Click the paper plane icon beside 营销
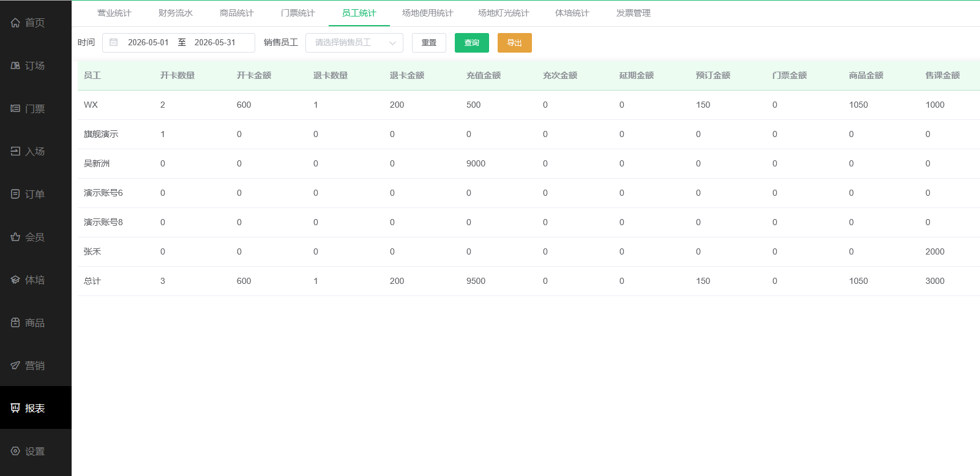Screen dimensions: 980x476 pos(15,365)
